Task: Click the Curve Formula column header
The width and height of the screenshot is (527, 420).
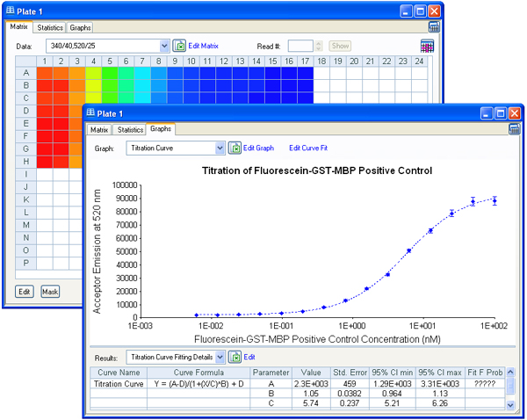Action: tap(199, 373)
